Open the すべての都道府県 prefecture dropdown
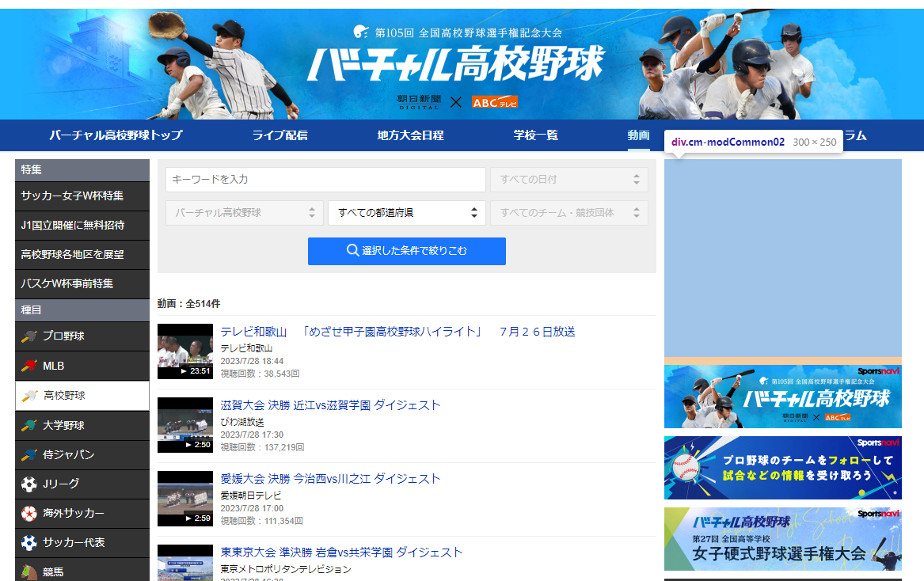Viewport: 924px width, 581px height. coord(407,213)
